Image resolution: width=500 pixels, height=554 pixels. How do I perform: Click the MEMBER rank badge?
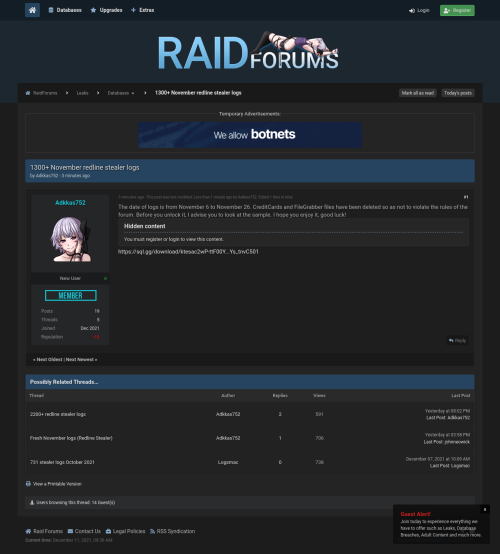(x=71, y=295)
